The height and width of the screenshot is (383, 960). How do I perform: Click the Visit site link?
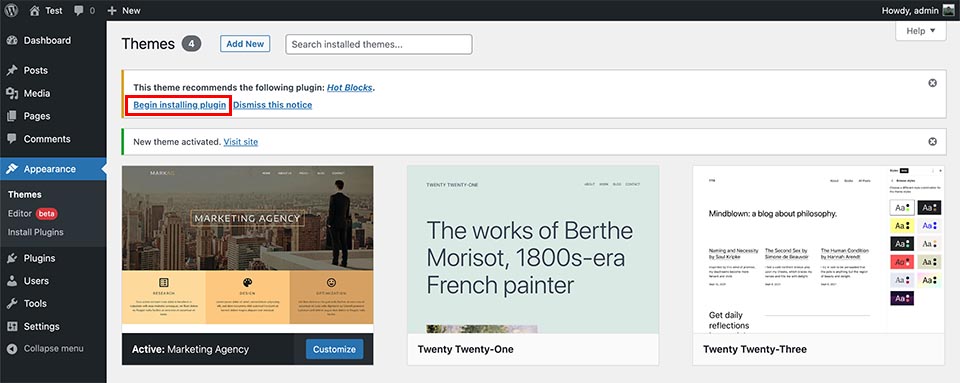click(241, 142)
